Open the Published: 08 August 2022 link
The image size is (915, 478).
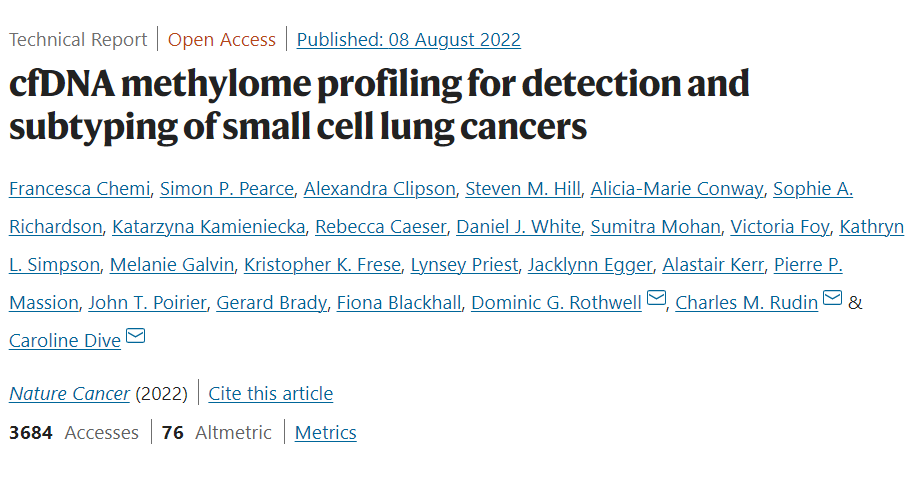point(408,40)
